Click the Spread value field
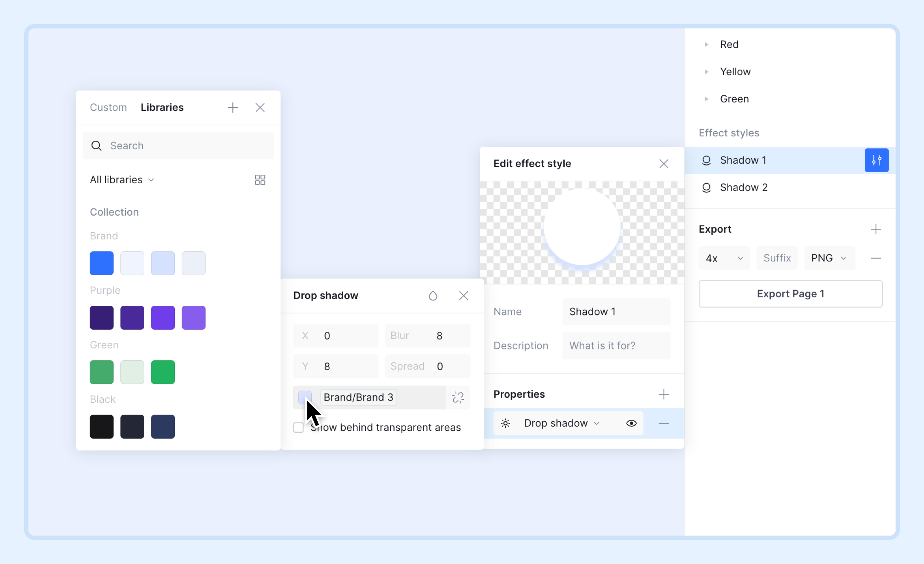Image resolution: width=924 pixels, height=564 pixels. point(428,366)
